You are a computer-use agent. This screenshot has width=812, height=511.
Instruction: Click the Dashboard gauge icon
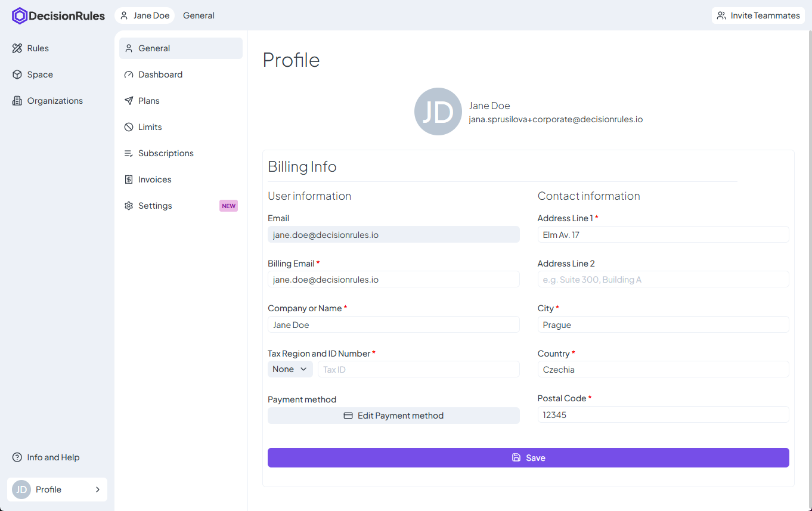(x=129, y=75)
